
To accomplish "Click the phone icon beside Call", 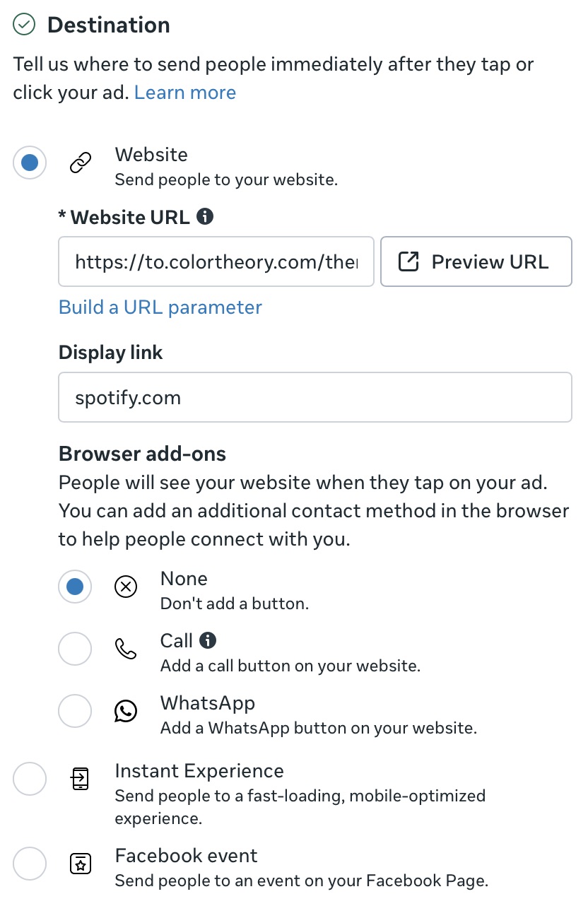I will click(x=126, y=649).
